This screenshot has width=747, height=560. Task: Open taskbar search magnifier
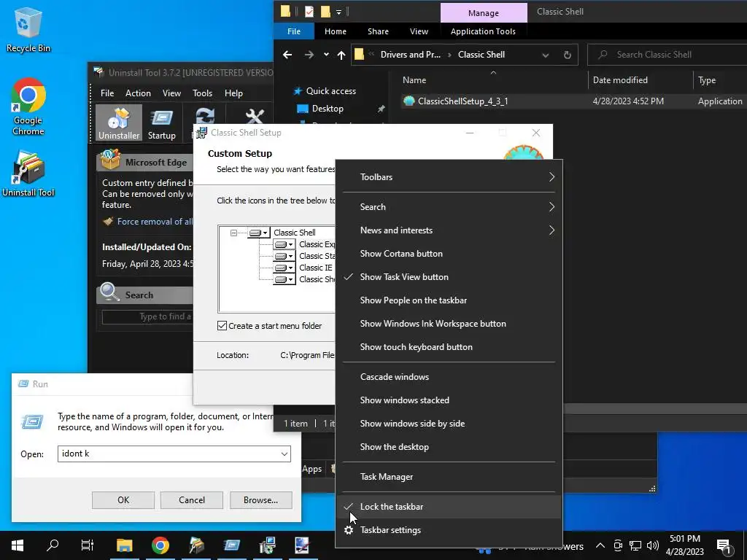(x=53, y=545)
